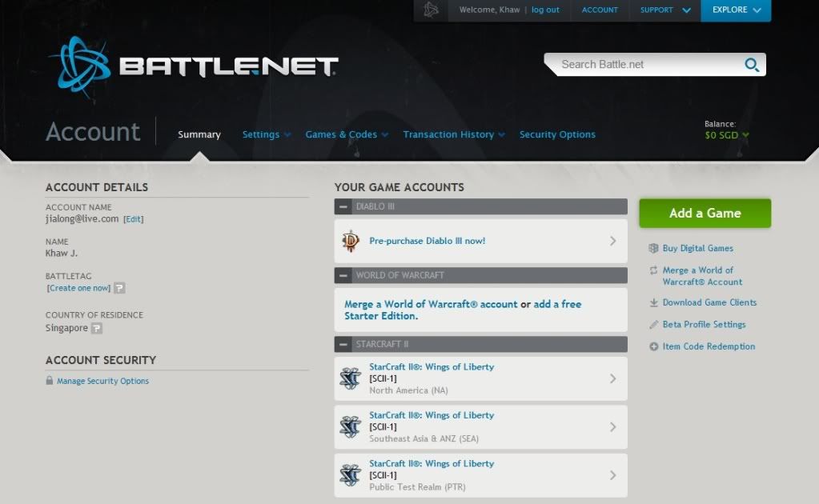Viewport: 819px width, 504px height.
Task: Click the help icon next to Singapore
Action: tap(97, 328)
